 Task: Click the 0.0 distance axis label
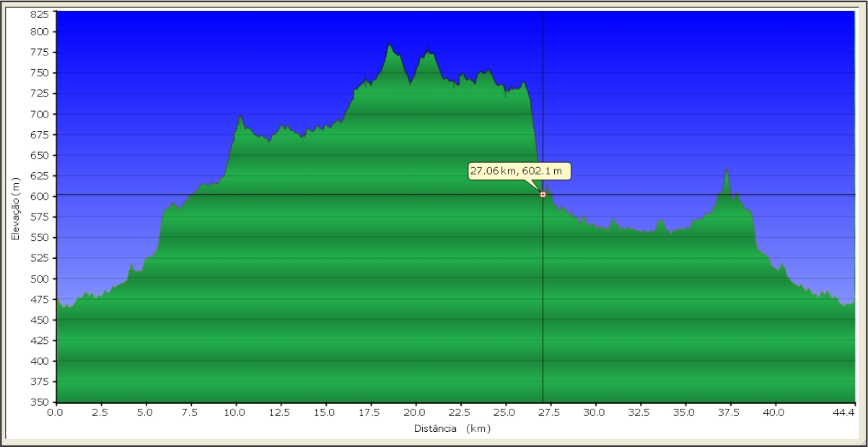[56, 413]
